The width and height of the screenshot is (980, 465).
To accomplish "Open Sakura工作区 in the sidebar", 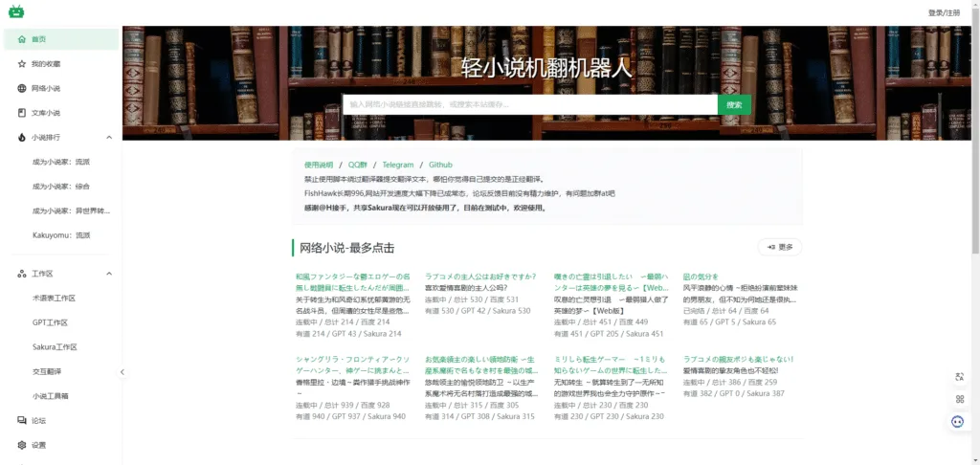I will (x=56, y=347).
